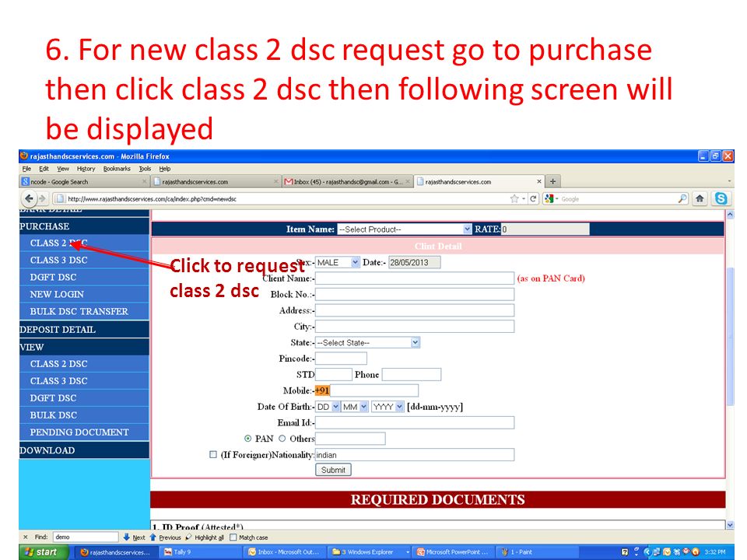Click the Pincode input field
The height and width of the screenshot is (560, 747).
coord(341,359)
